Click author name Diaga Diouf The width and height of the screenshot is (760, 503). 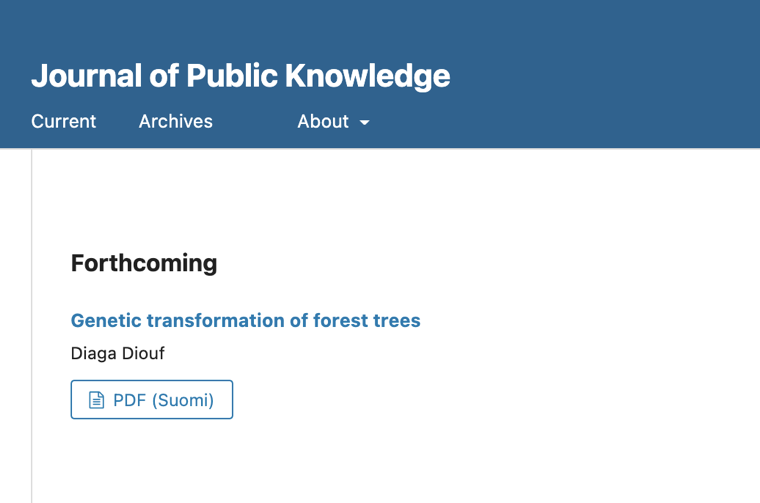(118, 353)
